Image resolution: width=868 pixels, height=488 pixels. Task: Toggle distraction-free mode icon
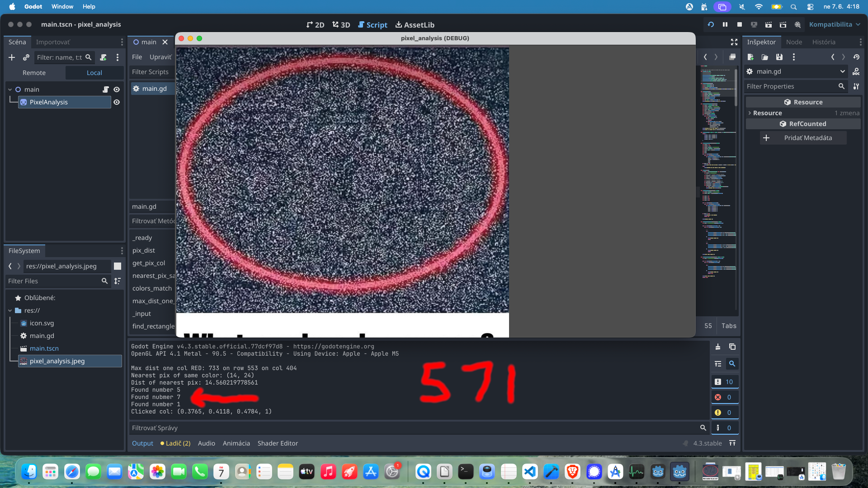pyautogui.click(x=734, y=42)
